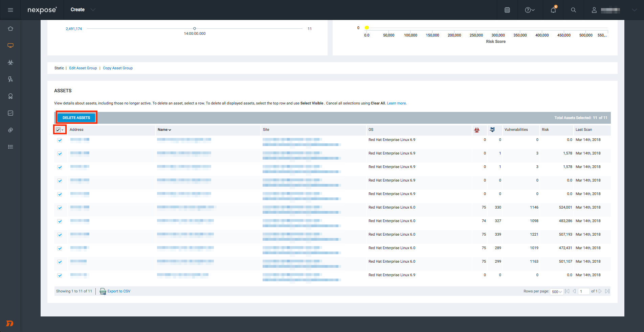The height and width of the screenshot is (332, 644).
Task: Click the exploits value 289
Action: coord(498,248)
